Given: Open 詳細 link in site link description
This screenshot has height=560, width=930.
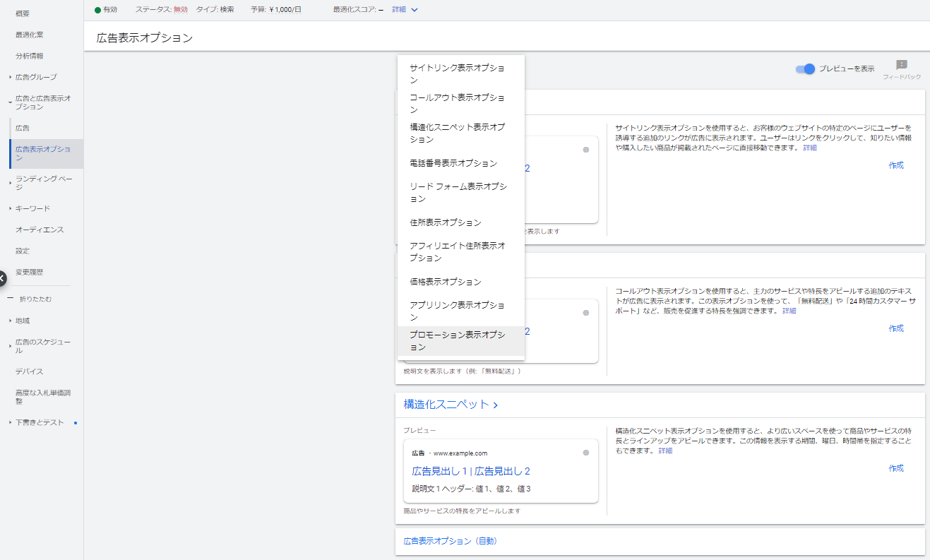Looking at the screenshot, I should pos(809,148).
